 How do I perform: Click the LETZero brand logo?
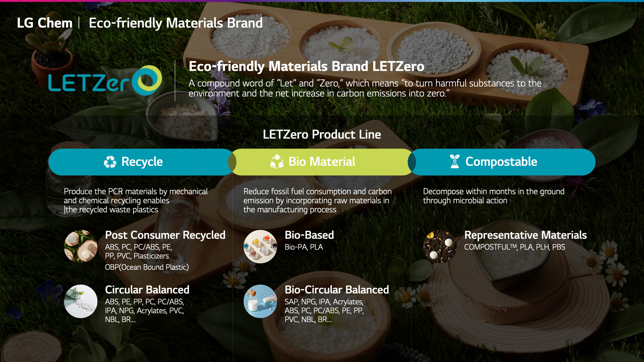(x=105, y=80)
